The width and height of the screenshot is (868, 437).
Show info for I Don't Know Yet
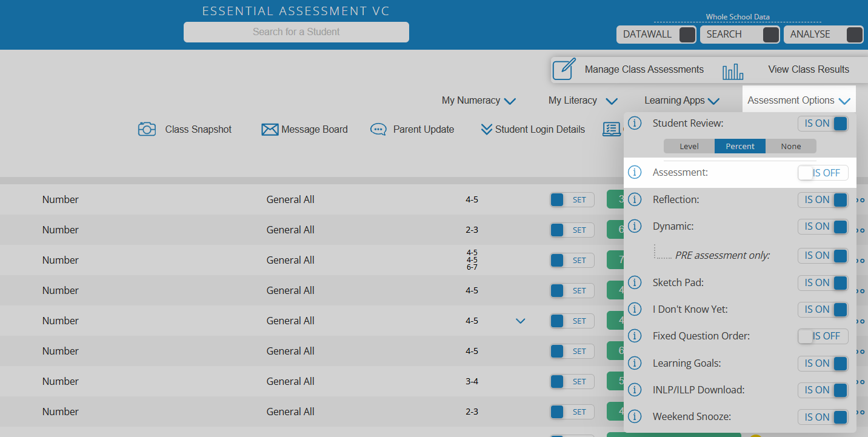tap(634, 309)
